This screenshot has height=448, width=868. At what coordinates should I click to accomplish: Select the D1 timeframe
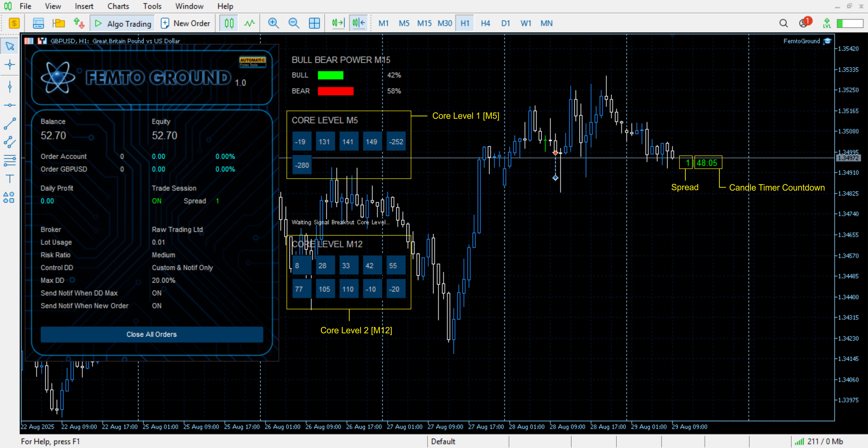505,23
